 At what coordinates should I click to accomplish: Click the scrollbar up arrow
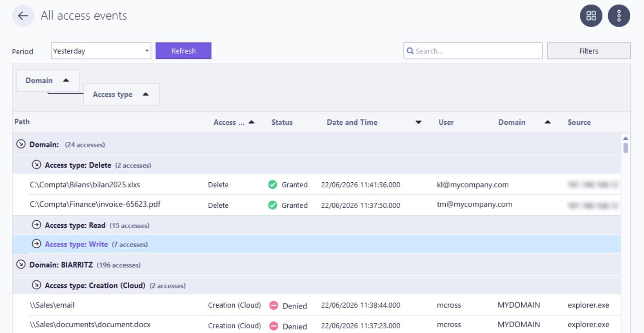[x=625, y=139]
